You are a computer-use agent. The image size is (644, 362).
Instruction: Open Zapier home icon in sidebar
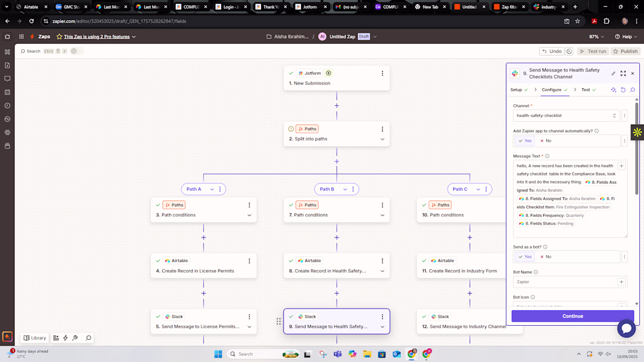8,36
